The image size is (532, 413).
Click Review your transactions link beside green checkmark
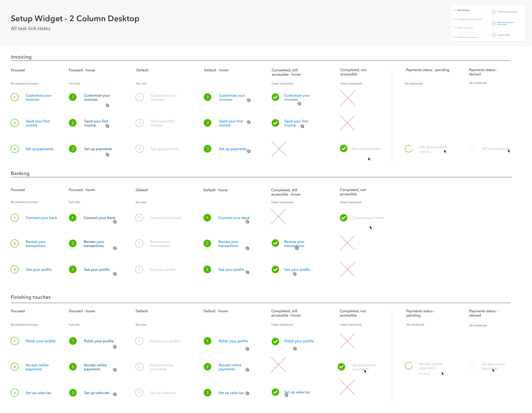pos(294,244)
